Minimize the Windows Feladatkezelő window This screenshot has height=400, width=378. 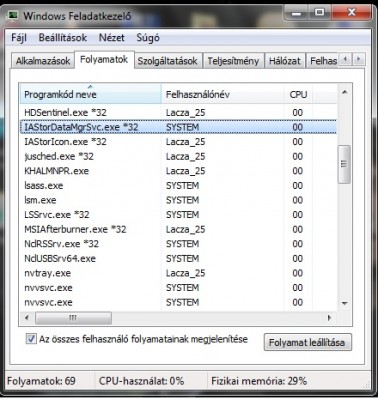coord(296,13)
